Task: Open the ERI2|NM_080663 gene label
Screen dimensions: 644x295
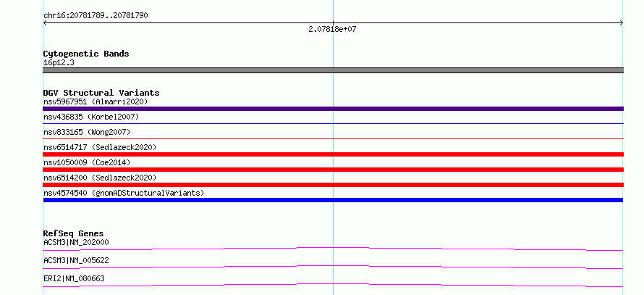Action: 74,278
